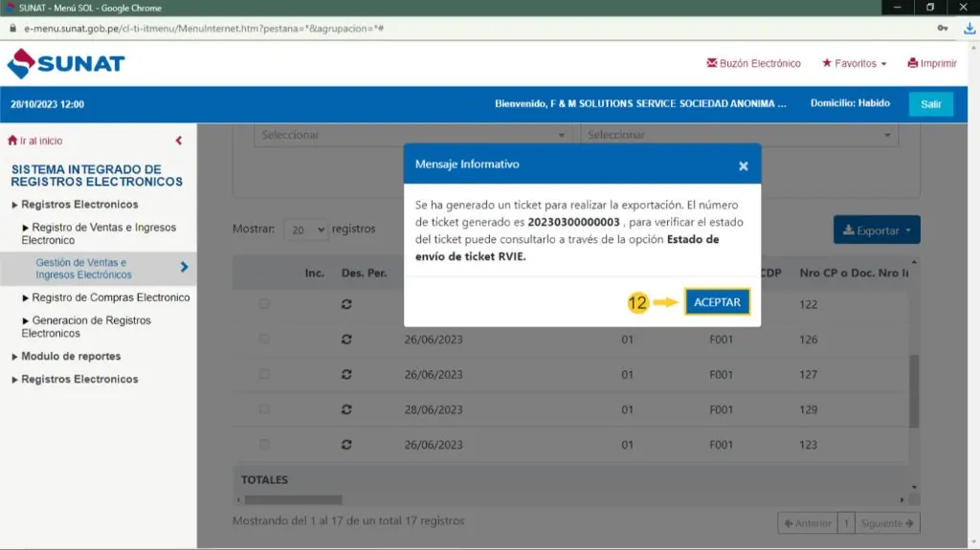Click the refresh icon in row 127
This screenshot has width=980, height=550.
[346, 375]
